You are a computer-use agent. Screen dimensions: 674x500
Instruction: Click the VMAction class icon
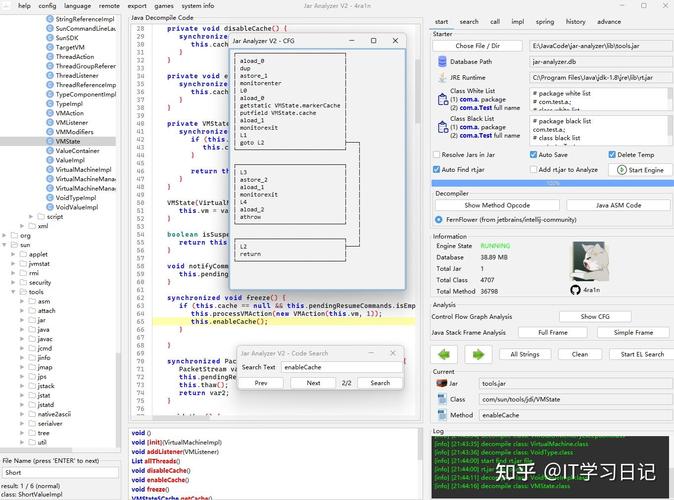50,113
